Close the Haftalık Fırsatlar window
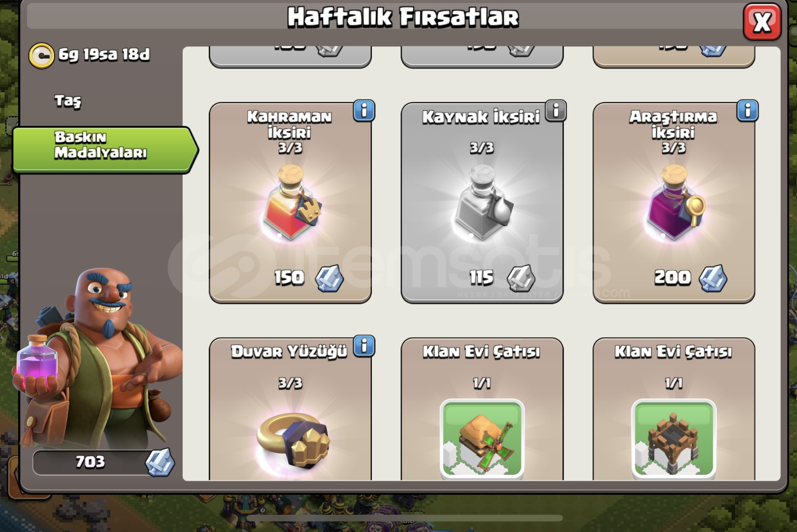The image size is (797, 532). point(762,22)
